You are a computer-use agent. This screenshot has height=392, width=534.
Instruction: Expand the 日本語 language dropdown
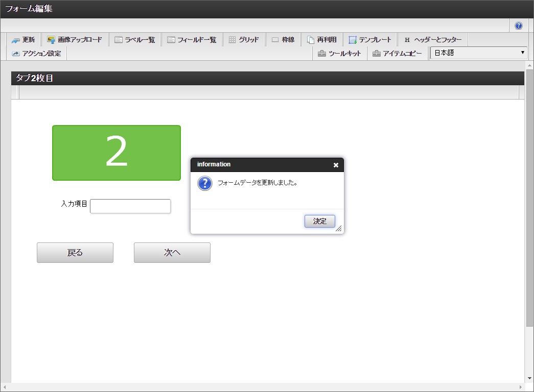[479, 53]
